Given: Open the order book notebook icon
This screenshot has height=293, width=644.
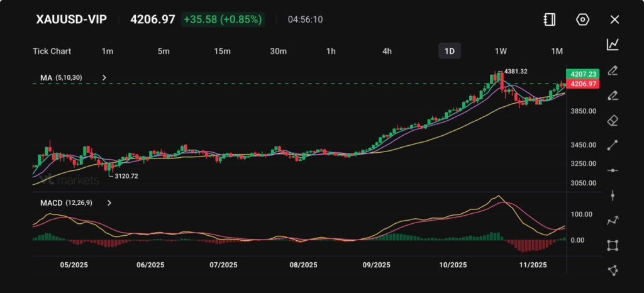Looking at the screenshot, I should 550,19.
